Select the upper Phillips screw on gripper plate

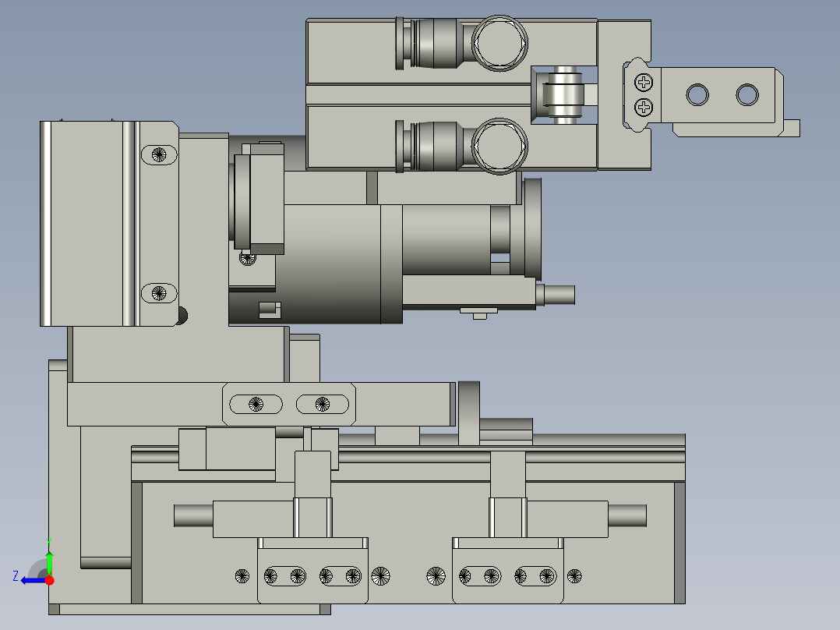pyautogui.click(x=644, y=83)
